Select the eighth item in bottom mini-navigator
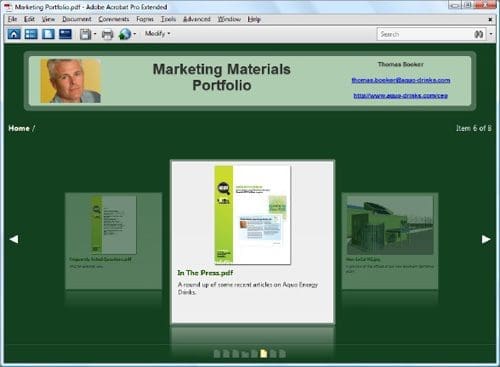500x367 pixels. pos(282,354)
